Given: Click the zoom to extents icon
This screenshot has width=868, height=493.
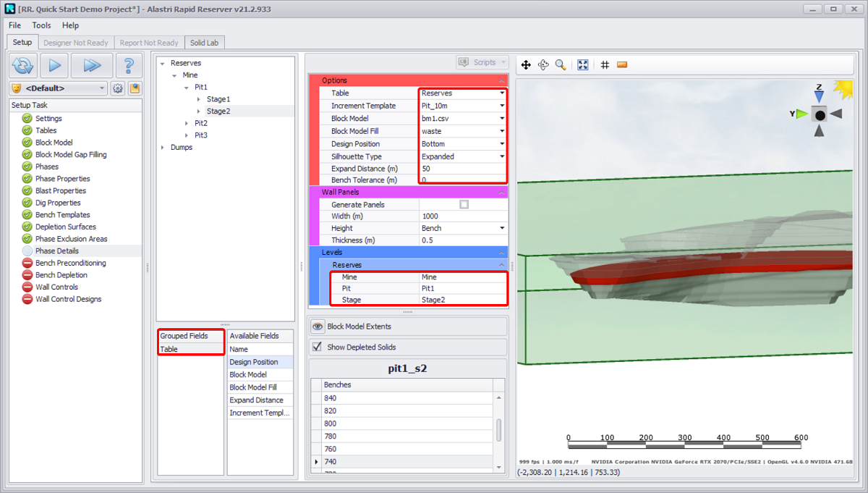Looking at the screenshot, I should (583, 65).
